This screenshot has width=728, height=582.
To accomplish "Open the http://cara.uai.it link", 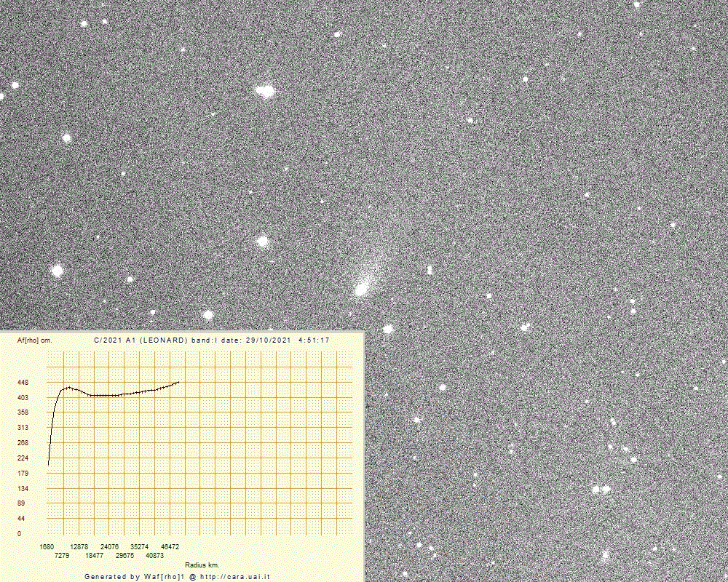I will (237, 576).
